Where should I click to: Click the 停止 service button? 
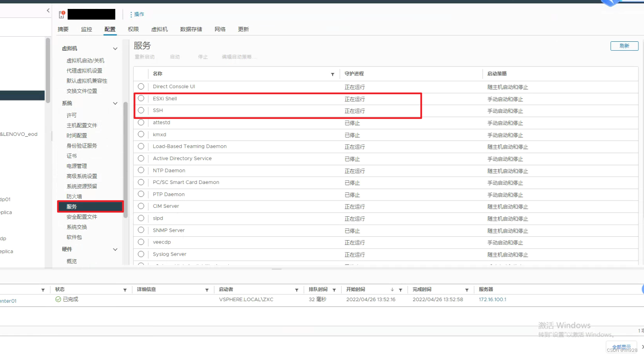click(203, 57)
